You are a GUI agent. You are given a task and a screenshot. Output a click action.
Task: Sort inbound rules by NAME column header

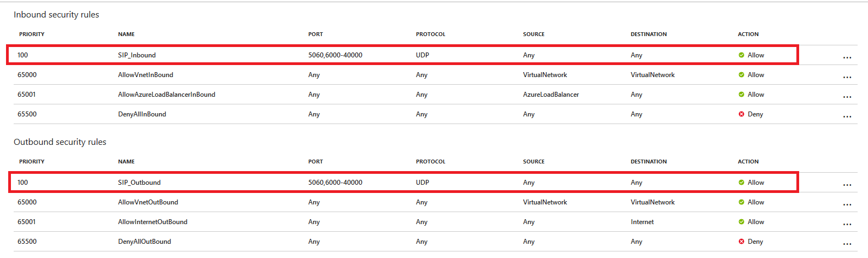click(x=126, y=34)
